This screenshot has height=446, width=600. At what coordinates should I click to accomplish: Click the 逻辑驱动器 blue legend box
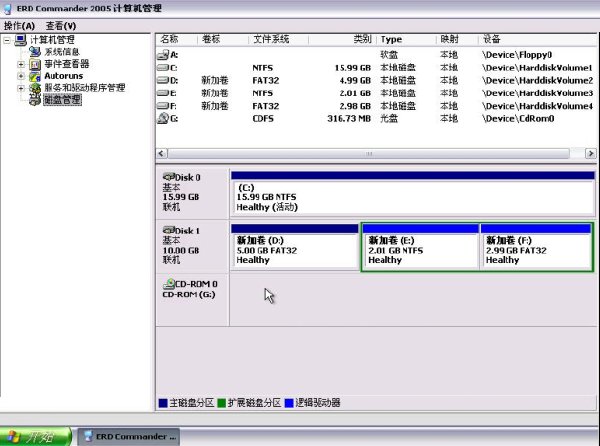click(x=289, y=403)
